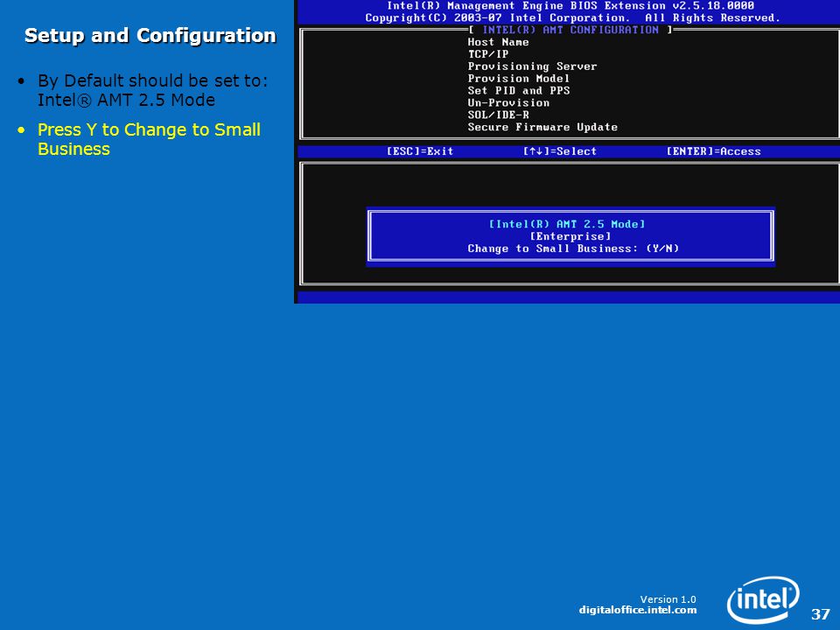
Task: Open the SOL/IDE-R entry
Action: [x=498, y=115]
